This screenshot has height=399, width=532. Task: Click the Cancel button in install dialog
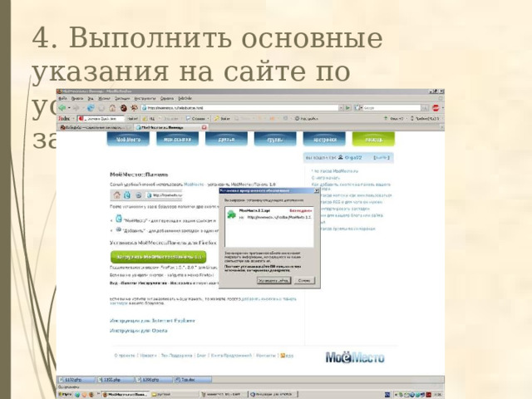(304, 281)
